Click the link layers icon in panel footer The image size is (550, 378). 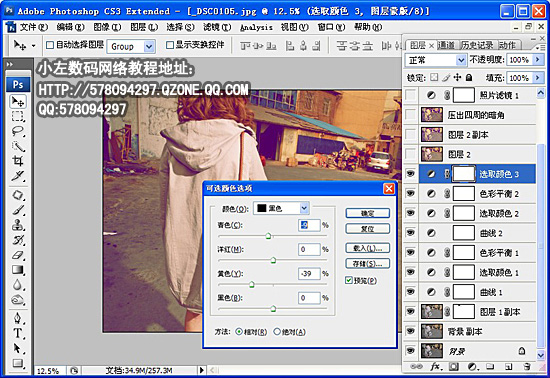coord(416,366)
